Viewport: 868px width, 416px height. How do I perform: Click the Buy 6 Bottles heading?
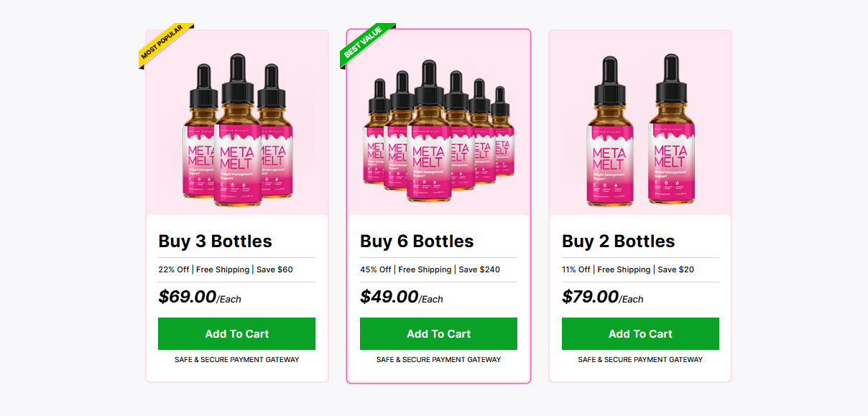tap(417, 241)
